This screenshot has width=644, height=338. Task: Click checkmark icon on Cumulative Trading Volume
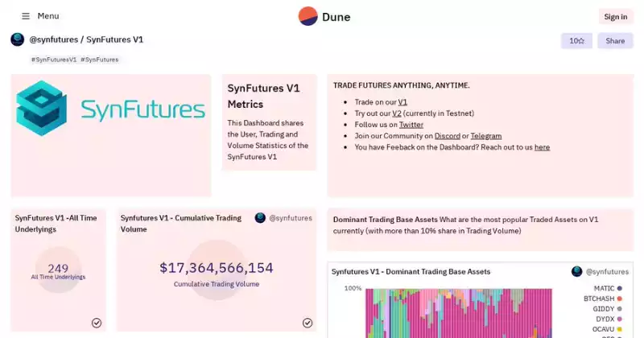308,323
